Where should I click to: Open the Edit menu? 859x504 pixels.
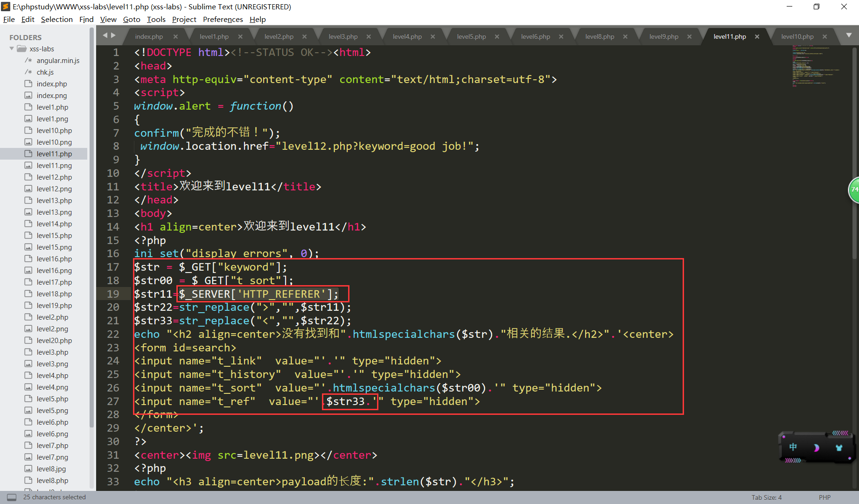(28, 19)
